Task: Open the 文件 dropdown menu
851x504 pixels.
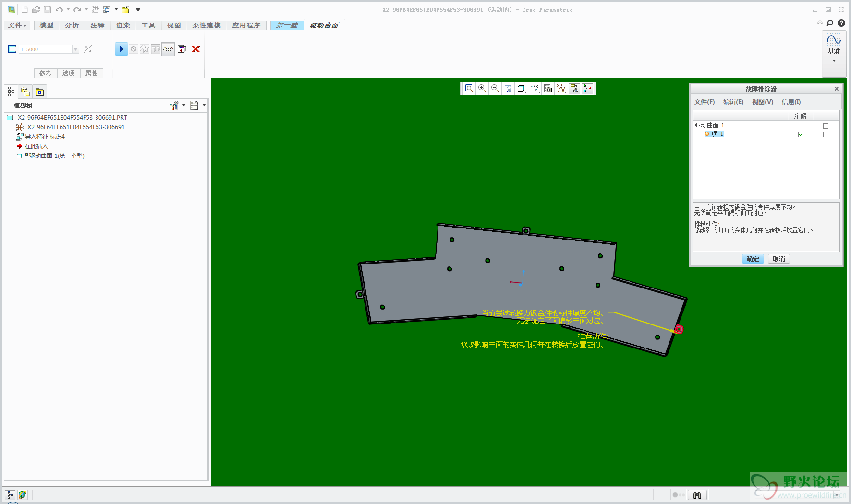Action: [17, 25]
